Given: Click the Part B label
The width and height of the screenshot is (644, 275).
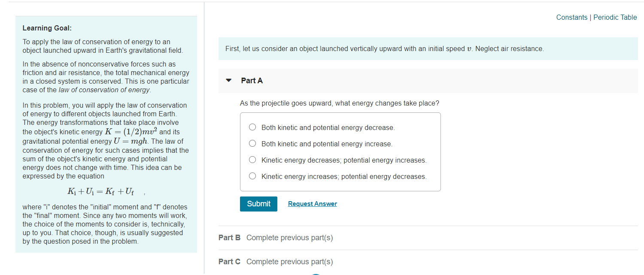Looking at the screenshot, I should coord(229,237).
